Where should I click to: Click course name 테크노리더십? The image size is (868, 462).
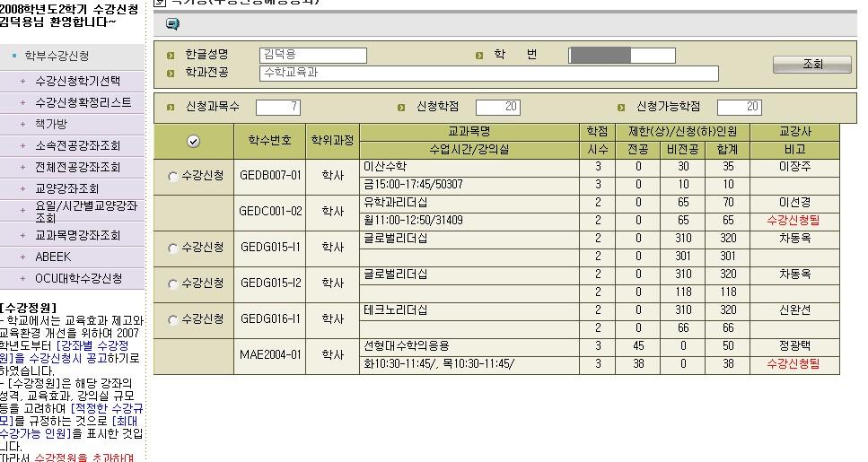[395, 310]
